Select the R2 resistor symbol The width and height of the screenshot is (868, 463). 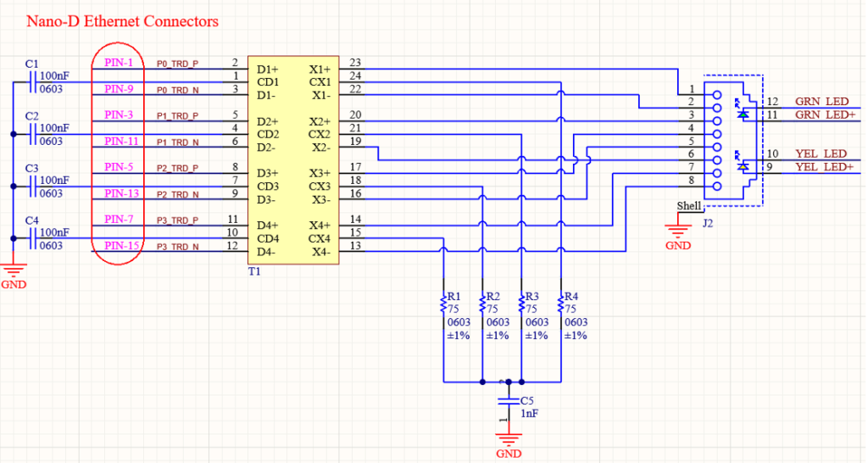[x=482, y=304]
